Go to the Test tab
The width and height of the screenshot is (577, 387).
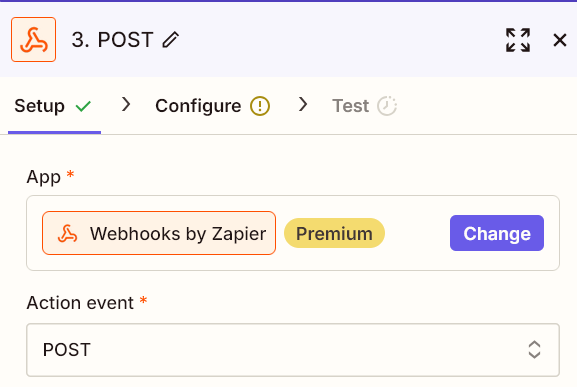point(364,106)
